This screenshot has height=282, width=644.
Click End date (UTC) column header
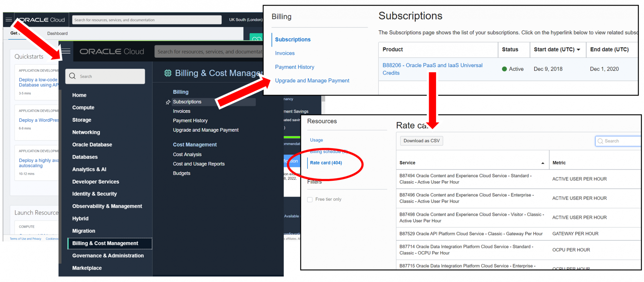tap(609, 49)
